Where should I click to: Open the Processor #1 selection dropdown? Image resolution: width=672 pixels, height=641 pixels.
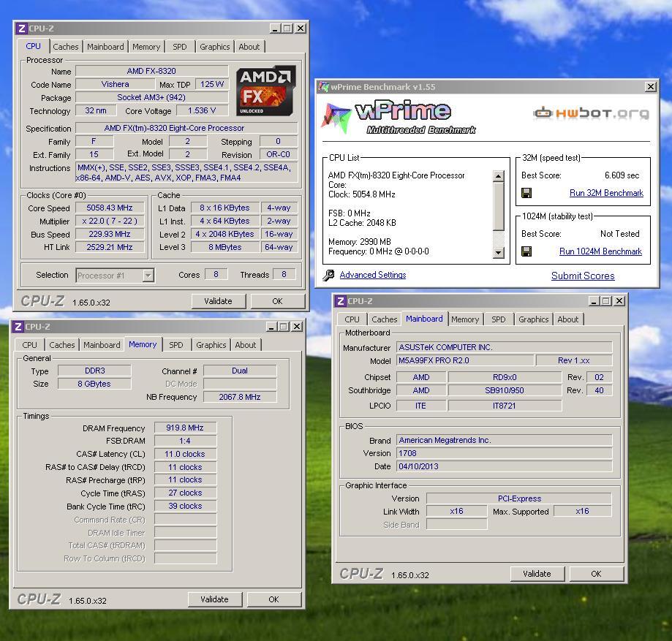click(148, 275)
